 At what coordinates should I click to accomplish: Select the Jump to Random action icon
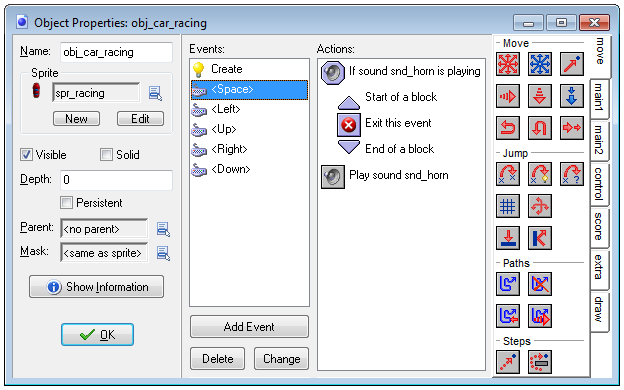click(x=571, y=174)
